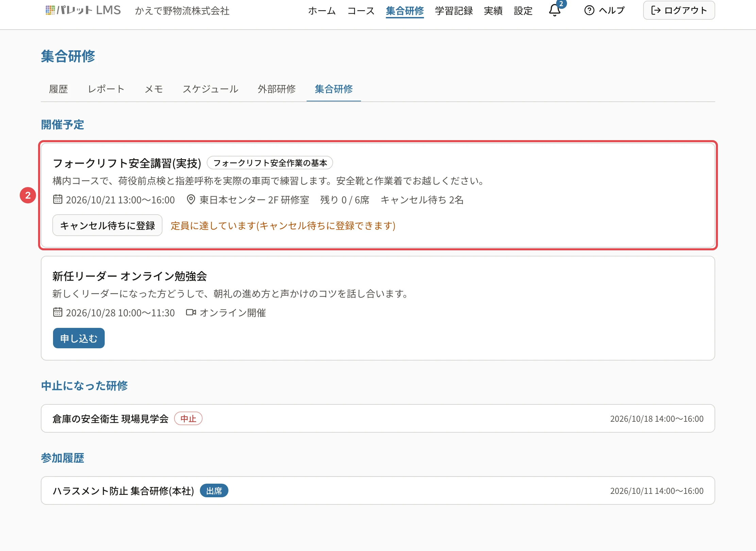Open コース in the top navigation
756x551 pixels.
pyautogui.click(x=361, y=11)
